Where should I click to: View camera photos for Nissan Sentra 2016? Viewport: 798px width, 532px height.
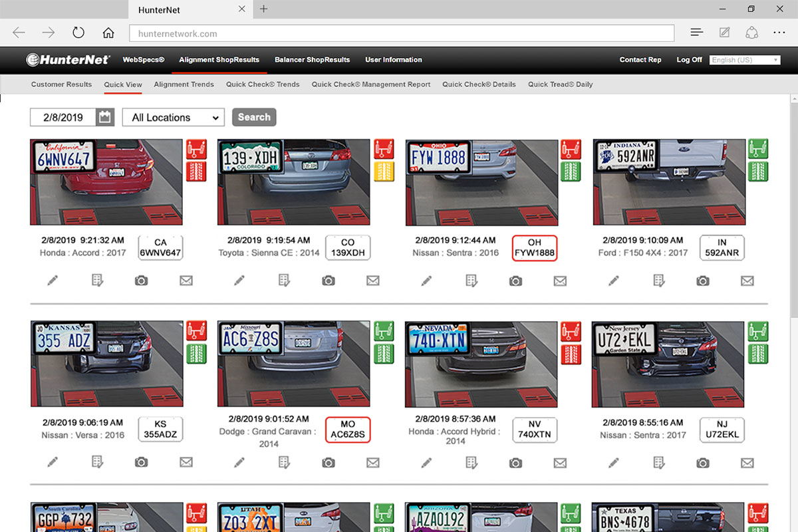(515, 281)
